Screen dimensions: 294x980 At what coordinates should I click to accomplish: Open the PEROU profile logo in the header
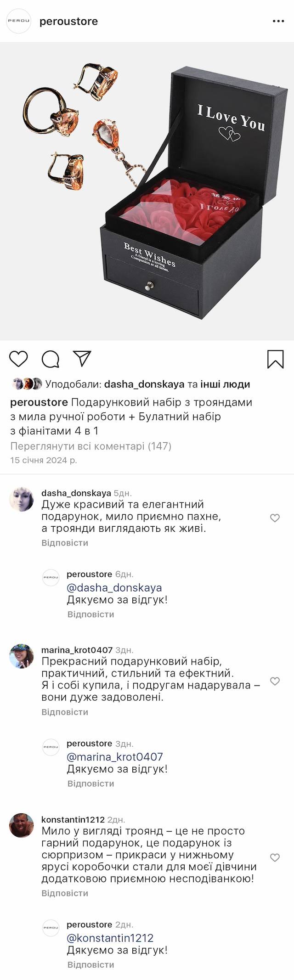click(18, 21)
